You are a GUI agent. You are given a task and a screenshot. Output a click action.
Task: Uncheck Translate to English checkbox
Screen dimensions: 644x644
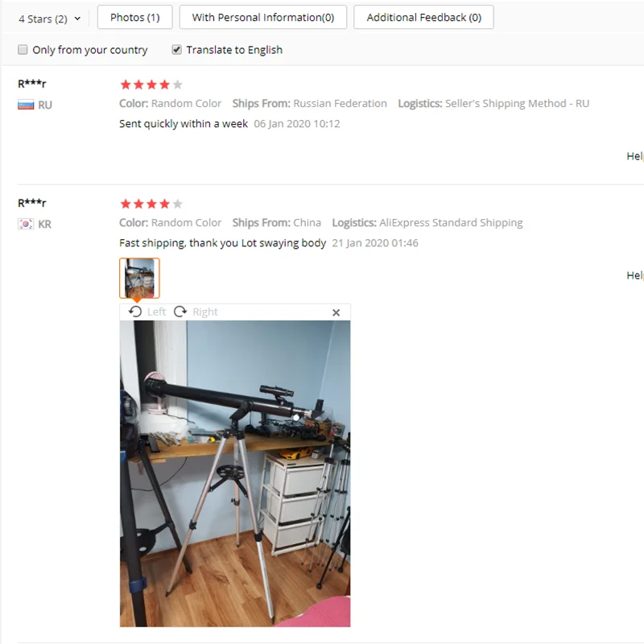176,50
